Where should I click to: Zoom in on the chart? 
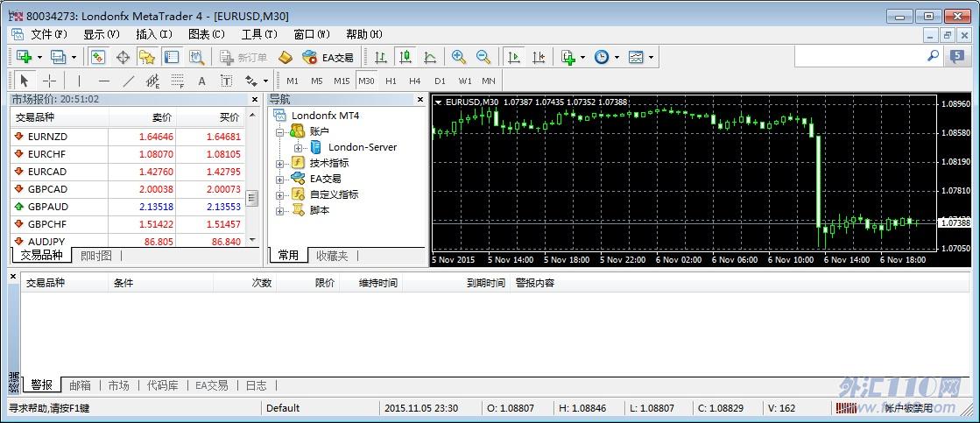[459, 58]
